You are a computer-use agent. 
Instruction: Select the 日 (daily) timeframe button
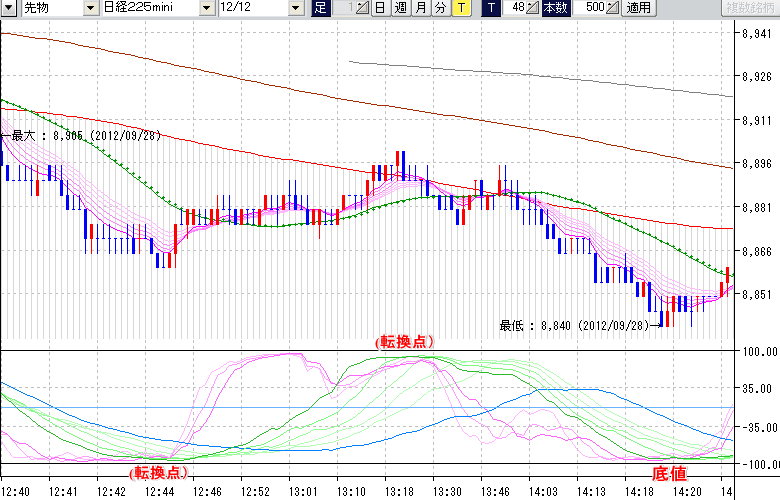[x=380, y=8]
